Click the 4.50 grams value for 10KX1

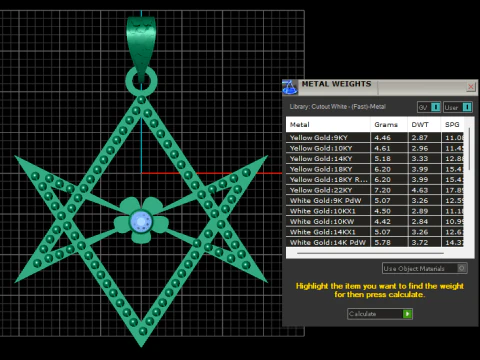pyautogui.click(x=382, y=211)
